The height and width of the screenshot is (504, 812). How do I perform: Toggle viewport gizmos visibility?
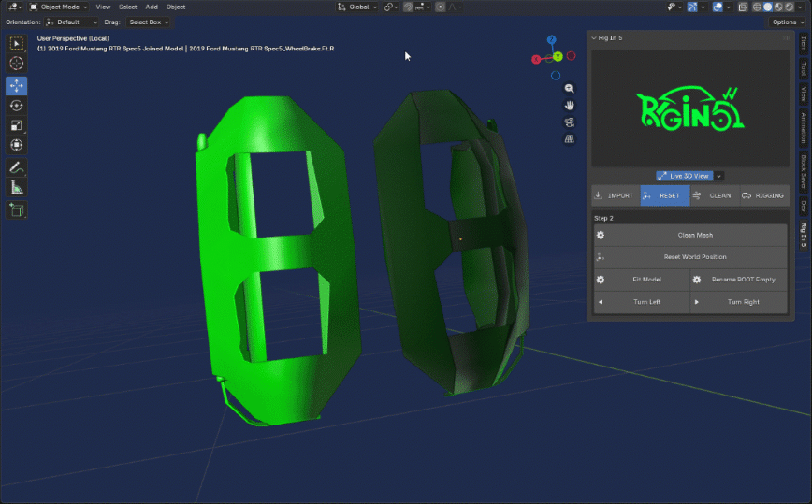(692, 7)
